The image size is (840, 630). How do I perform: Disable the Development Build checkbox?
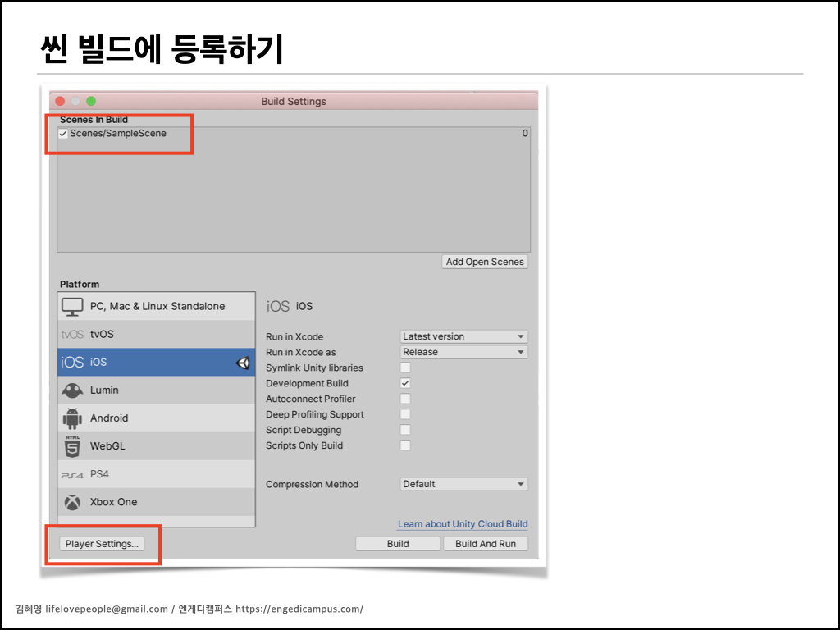[x=405, y=383]
